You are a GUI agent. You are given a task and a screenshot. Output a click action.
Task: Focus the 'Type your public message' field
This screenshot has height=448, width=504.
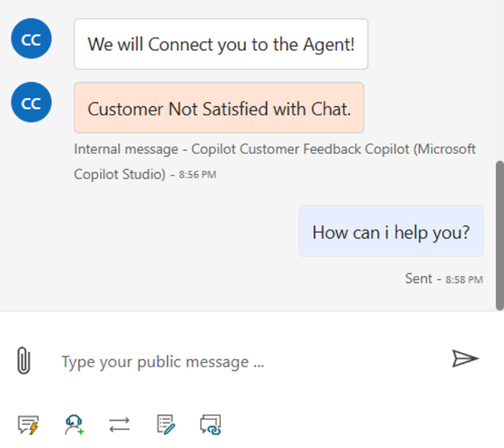click(246, 361)
